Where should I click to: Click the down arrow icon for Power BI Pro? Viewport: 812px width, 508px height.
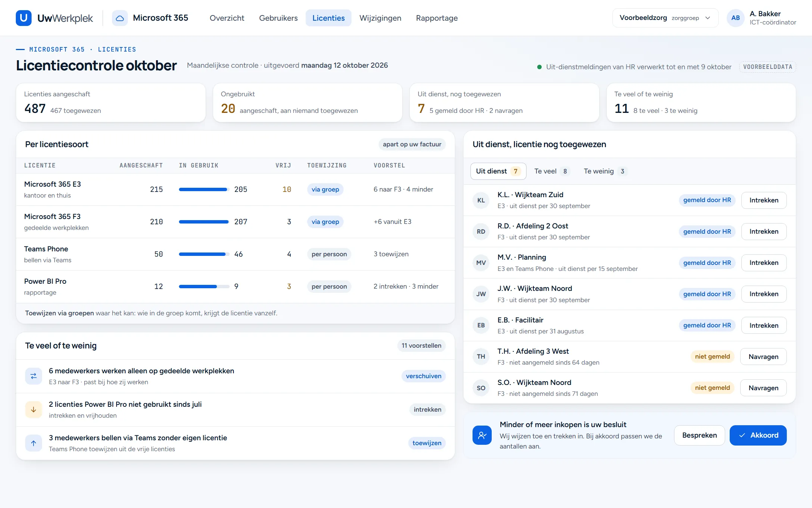[33, 409]
